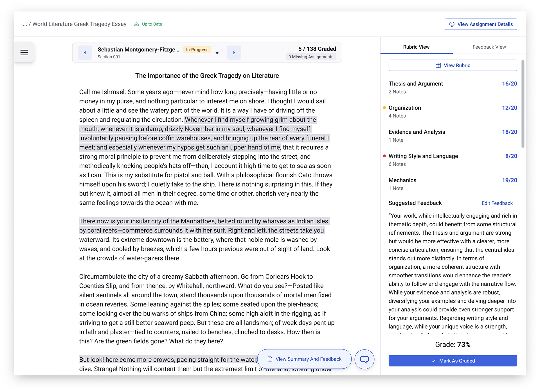Click 0 Missing Assignments badge

310,57
